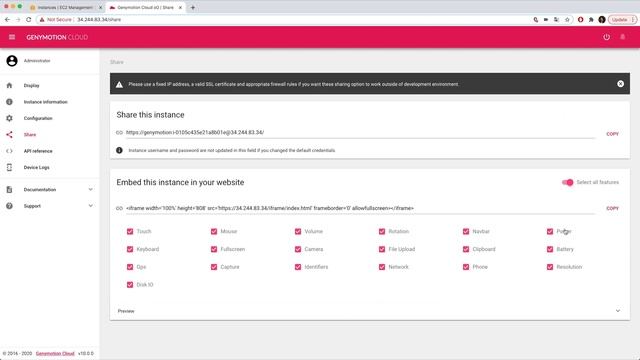Click the power icon in header
The height and width of the screenshot is (360, 640).
tap(607, 37)
